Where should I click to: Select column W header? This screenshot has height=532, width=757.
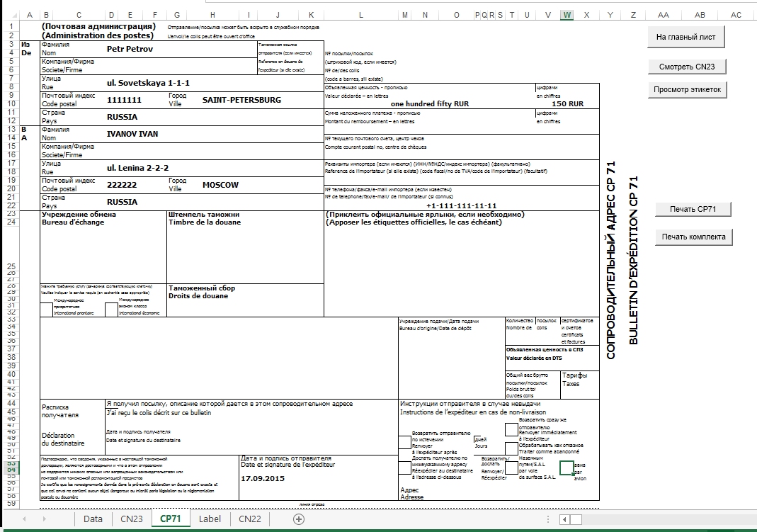pyautogui.click(x=567, y=15)
